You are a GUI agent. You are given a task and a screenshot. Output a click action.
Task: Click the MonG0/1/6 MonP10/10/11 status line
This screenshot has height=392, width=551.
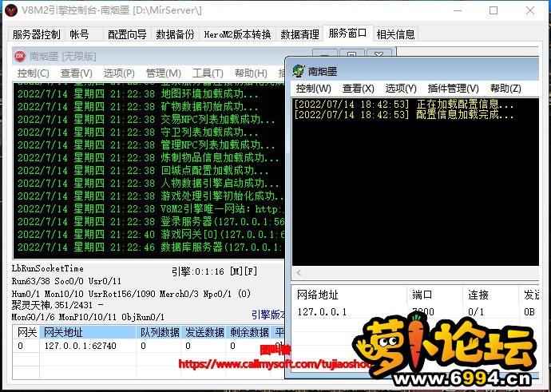pos(88,317)
